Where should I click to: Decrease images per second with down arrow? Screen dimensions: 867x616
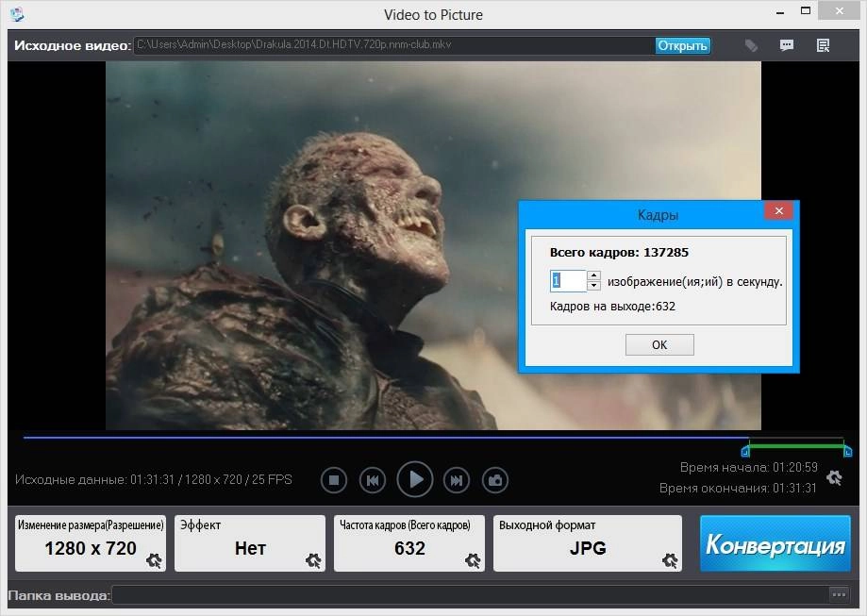point(593,286)
